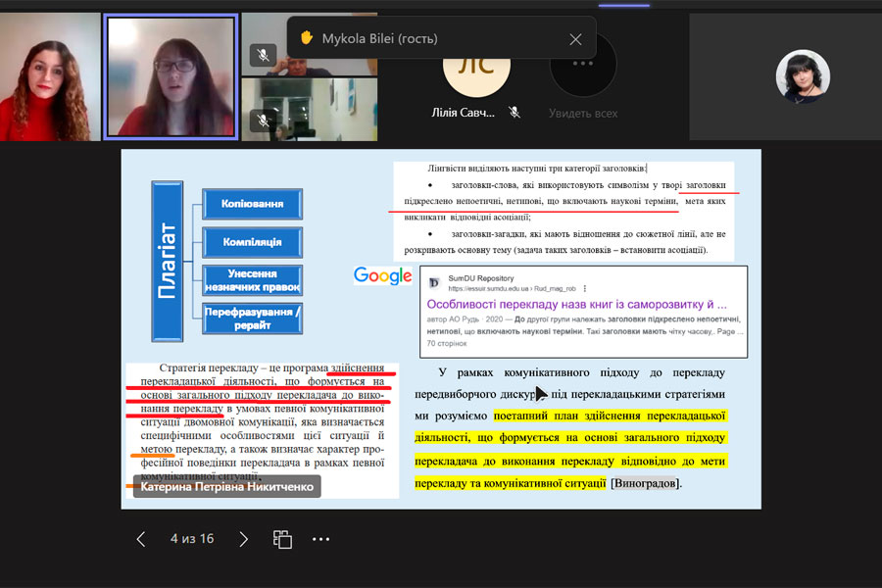Click muted mic icon on top small video

coord(262,55)
